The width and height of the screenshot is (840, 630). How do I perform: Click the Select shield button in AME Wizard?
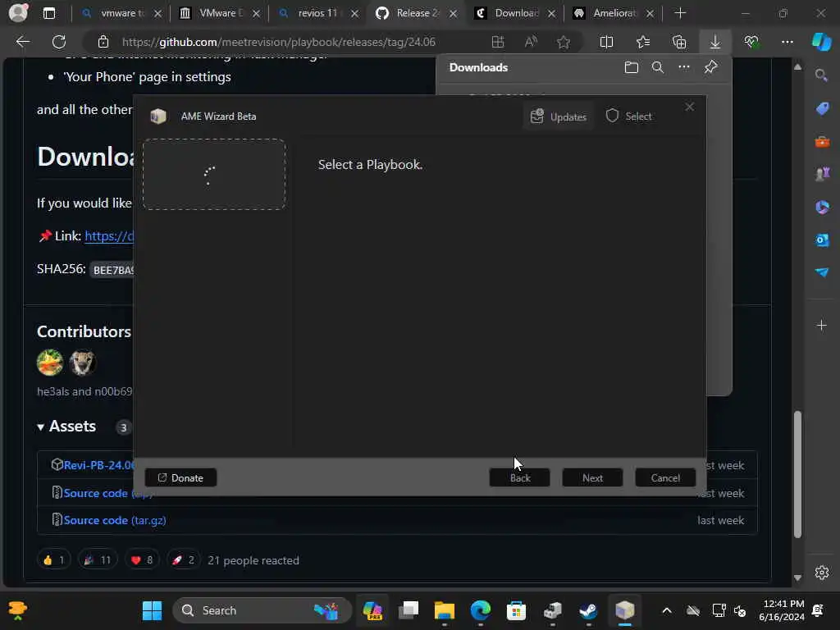point(629,116)
